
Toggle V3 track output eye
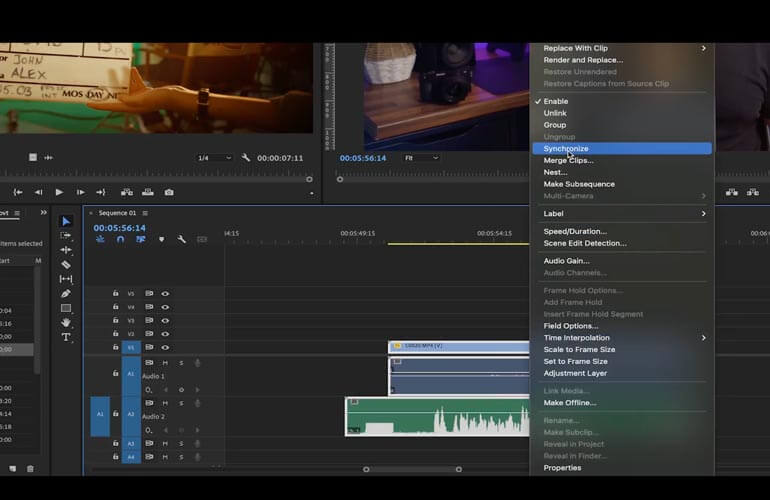(x=165, y=320)
